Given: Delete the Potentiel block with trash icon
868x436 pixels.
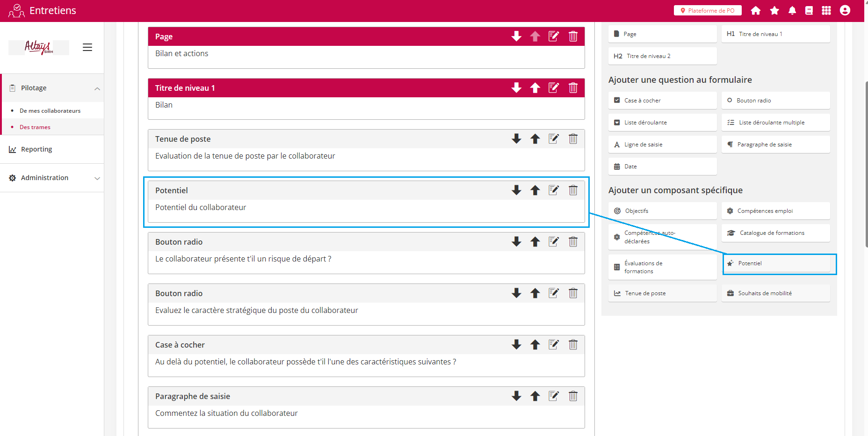Looking at the screenshot, I should pyautogui.click(x=573, y=190).
